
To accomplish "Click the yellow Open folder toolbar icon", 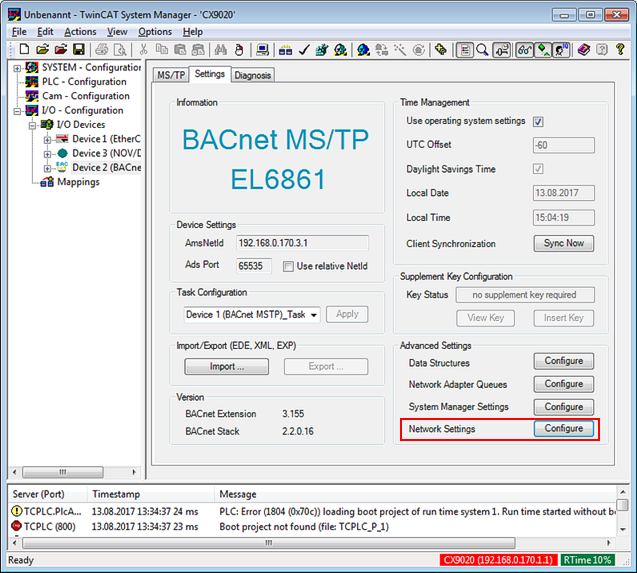I will [x=42, y=50].
